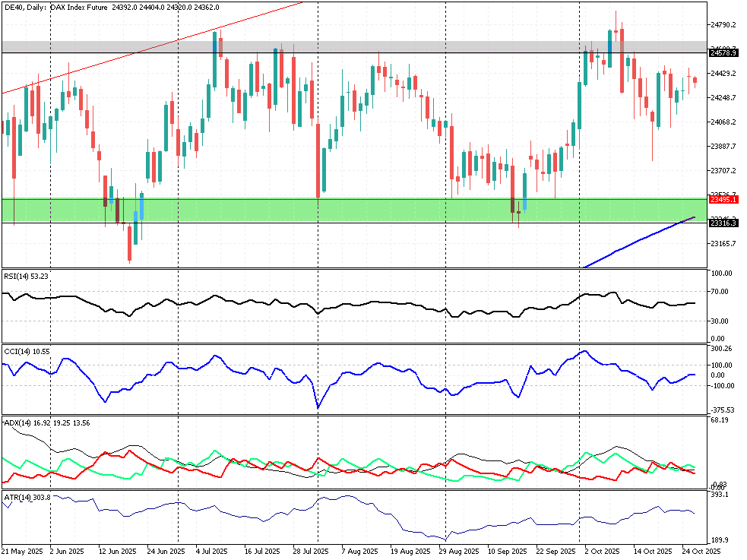
Task: Click the RSI 70.00 level label
Action: coord(718,292)
